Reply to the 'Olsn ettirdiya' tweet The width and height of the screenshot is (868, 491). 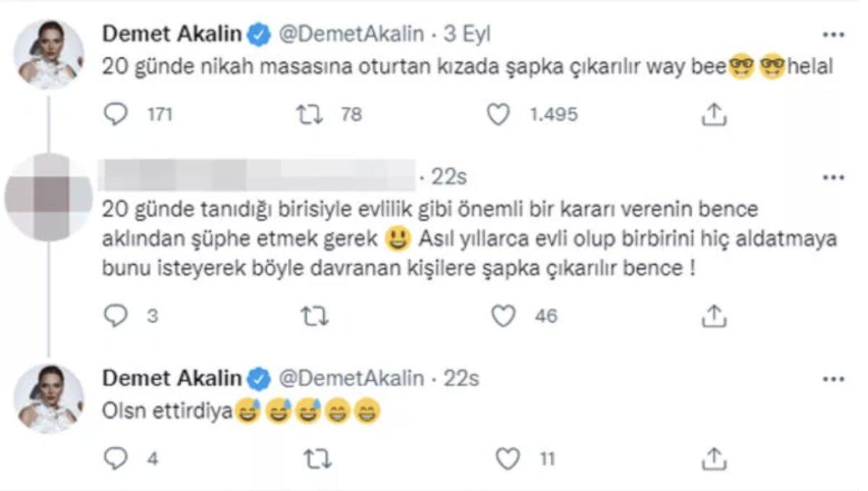pos(116,457)
